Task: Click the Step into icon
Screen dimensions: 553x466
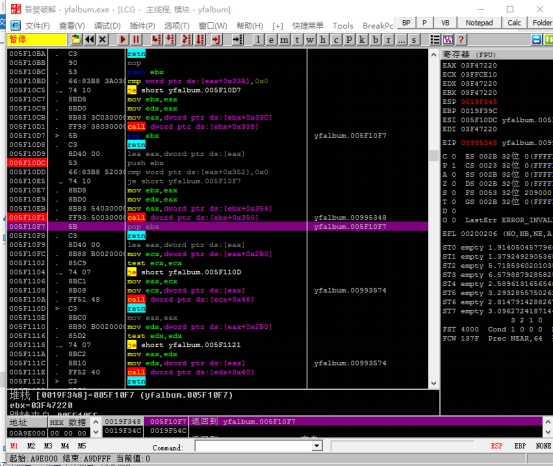Action: point(157,40)
